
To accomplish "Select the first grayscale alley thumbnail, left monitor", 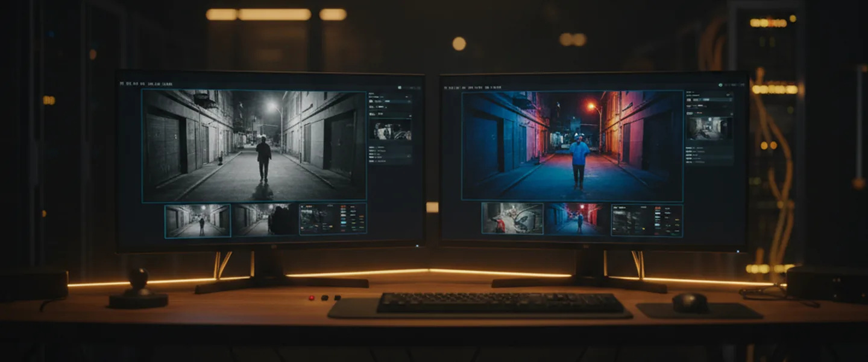I will pos(197,220).
